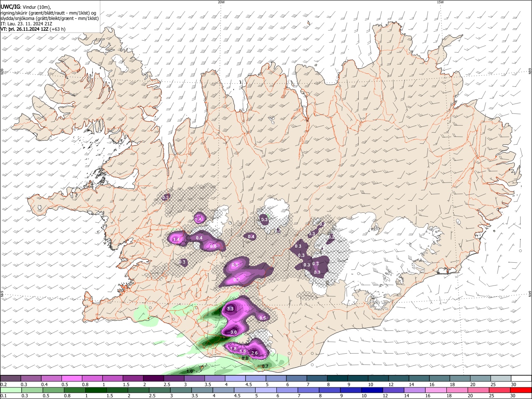Click the 3.0 snowfall value label

[x=234, y=332]
